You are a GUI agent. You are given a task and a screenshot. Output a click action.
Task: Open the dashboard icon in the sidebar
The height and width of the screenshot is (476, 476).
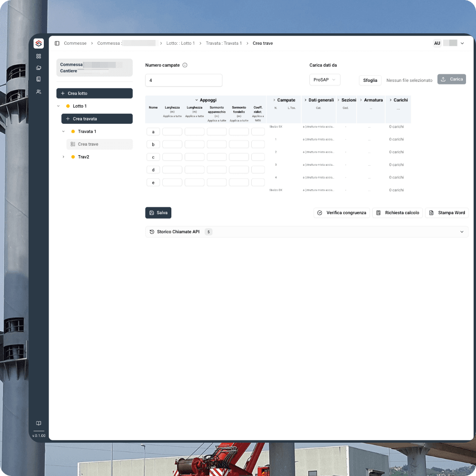39,56
